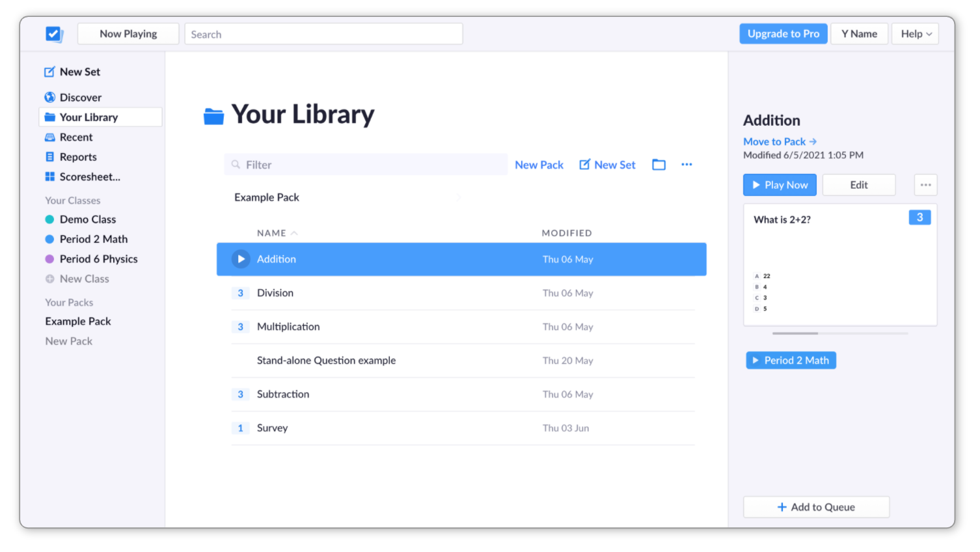The height and width of the screenshot is (552, 980).
Task: Go to Now Playing tab
Action: [x=128, y=34]
